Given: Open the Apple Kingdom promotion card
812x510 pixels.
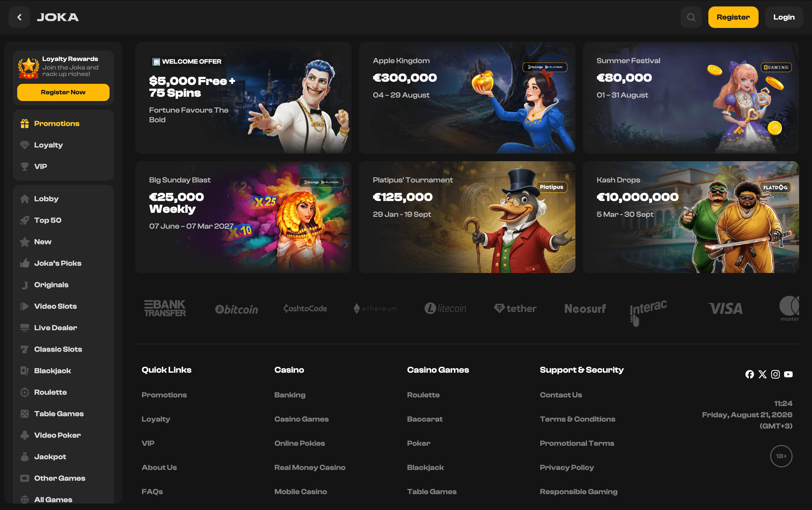Looking at the screenshot, I should (467, 98).
